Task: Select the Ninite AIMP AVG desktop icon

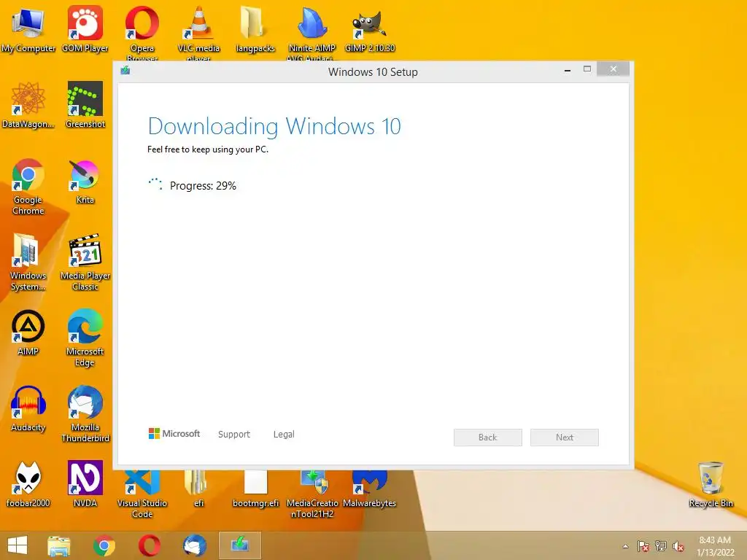Action: point(311,32)
